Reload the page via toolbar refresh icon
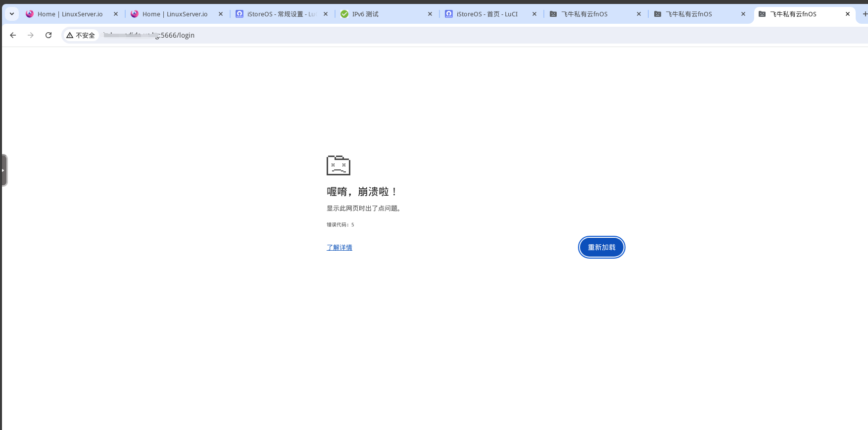Viewport: 868px width, 430px height. (x=48, y=35)
